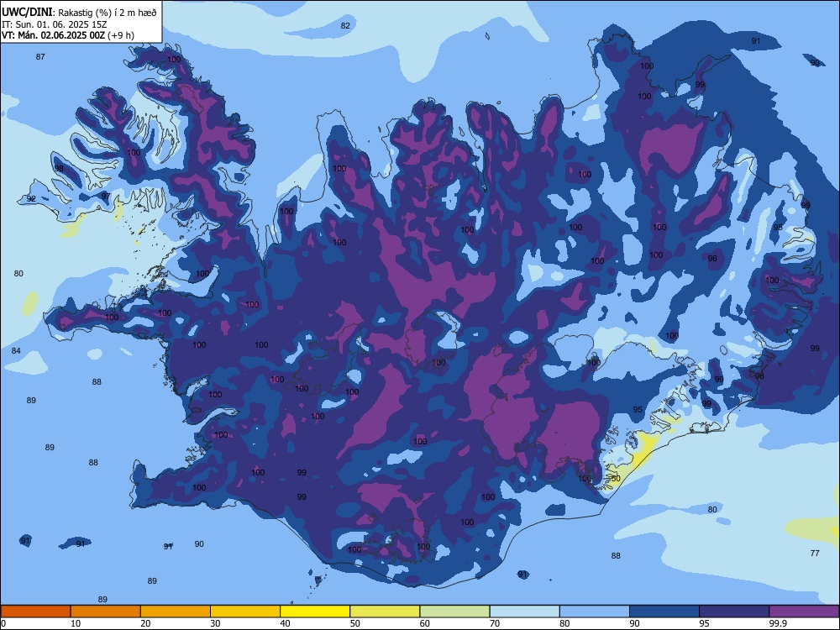Pick the 50–60 yellow-green legend swatch

pos(385,612)
